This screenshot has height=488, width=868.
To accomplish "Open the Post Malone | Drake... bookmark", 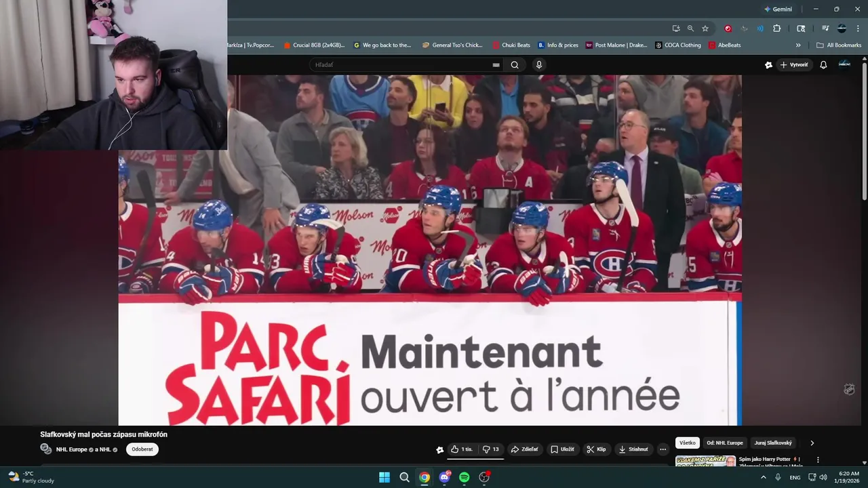I will pyautogui.click(x=616, y=45).
